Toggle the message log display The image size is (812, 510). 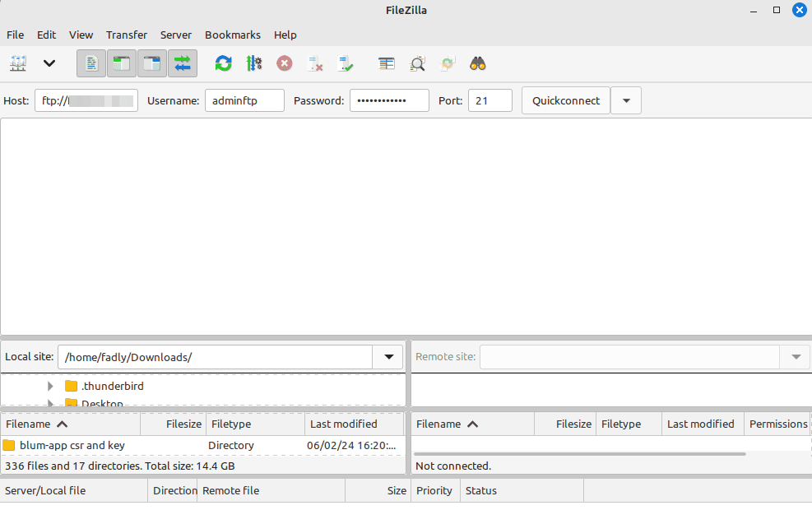tap(90, 63)
